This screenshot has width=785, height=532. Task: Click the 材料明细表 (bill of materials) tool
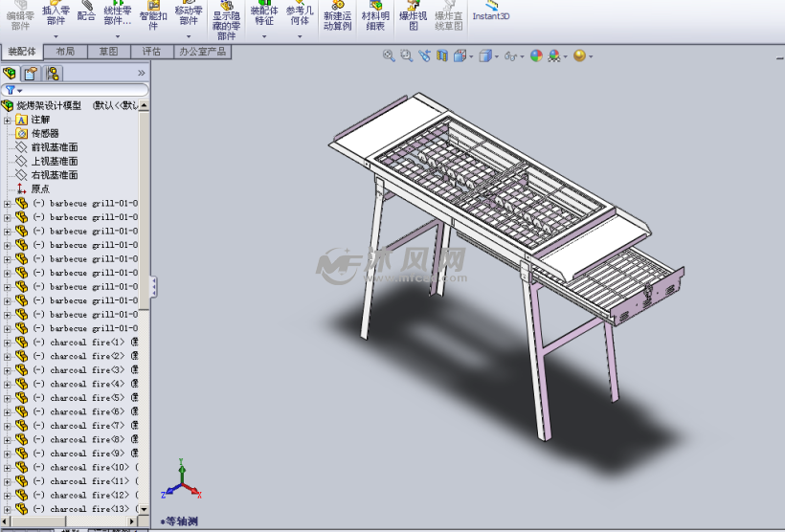375,16
